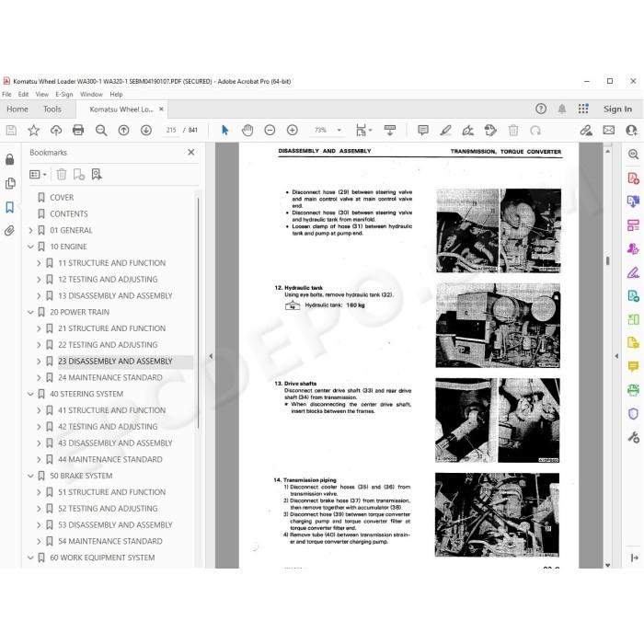Click the Zoom in plus icon
The image size is (644, 644).
click(x=292, y=131)
